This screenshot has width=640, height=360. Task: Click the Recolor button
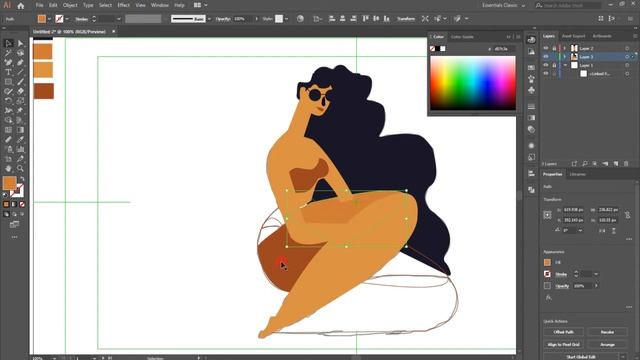(607, 332)
